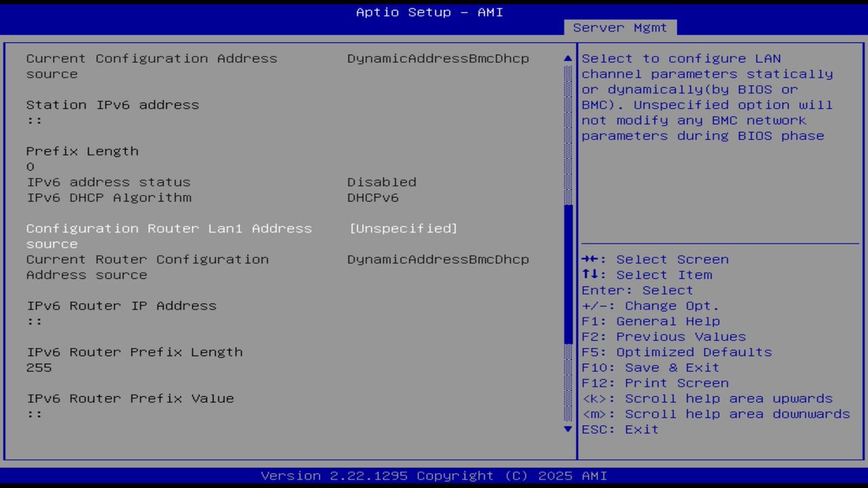Open the Configuration Router Lan1 Address source dropdown
The width and height of the screenshot is (868, 488).
169,228
